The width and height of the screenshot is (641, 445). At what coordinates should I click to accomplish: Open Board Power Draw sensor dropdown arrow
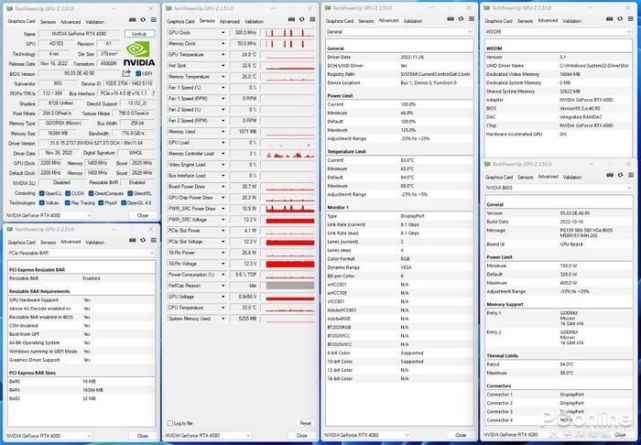[223, 187]
